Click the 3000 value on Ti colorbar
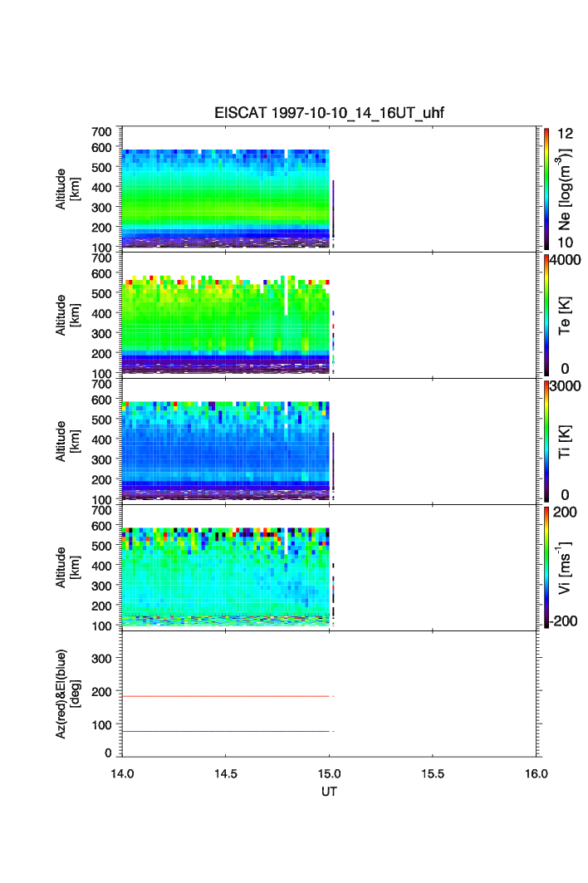 (x=565, y=385)
